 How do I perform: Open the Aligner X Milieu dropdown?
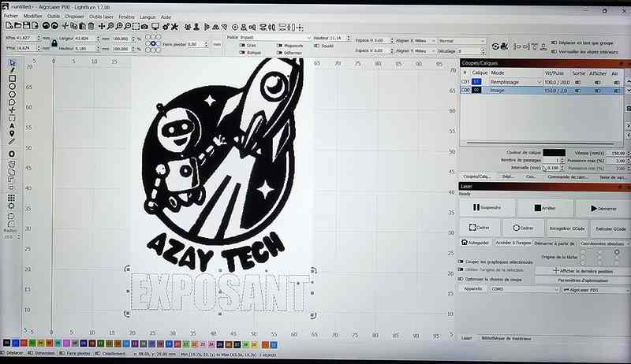(x=425, y=41)
